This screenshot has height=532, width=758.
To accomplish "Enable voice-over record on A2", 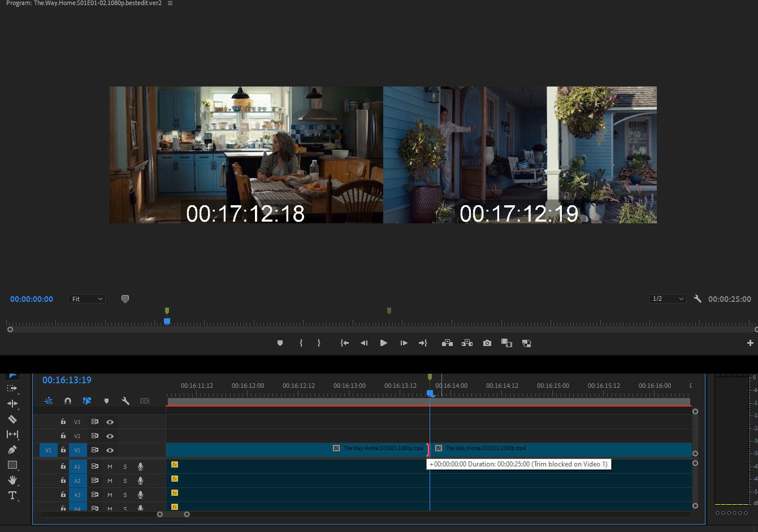I will pyautogui.click(x=140, y=481).
